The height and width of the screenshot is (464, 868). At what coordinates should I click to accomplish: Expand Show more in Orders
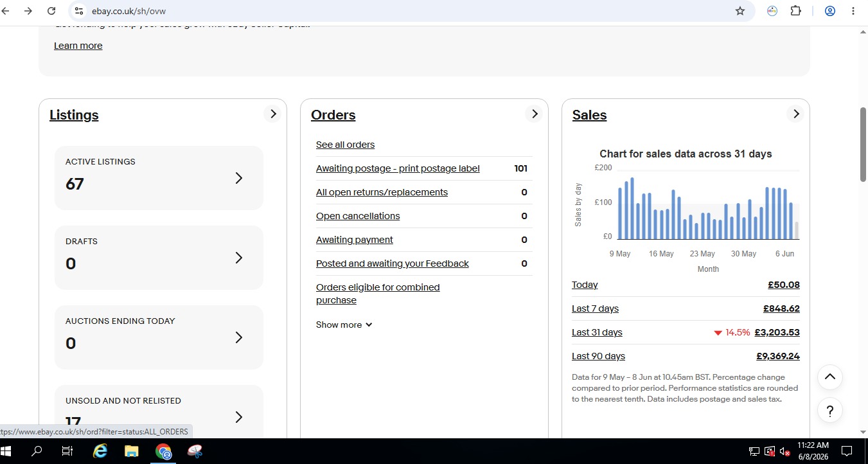coord(344,325)
